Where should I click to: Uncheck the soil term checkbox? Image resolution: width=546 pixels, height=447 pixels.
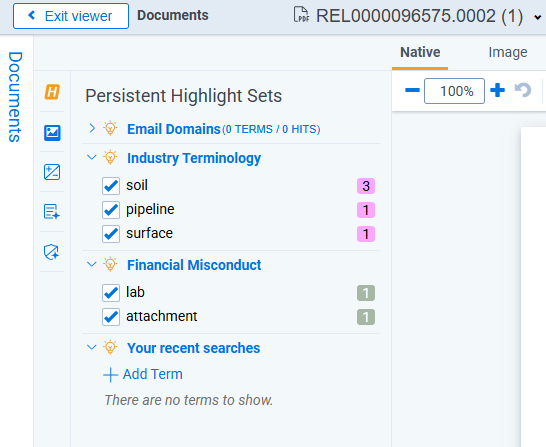(x=111, y=186)
